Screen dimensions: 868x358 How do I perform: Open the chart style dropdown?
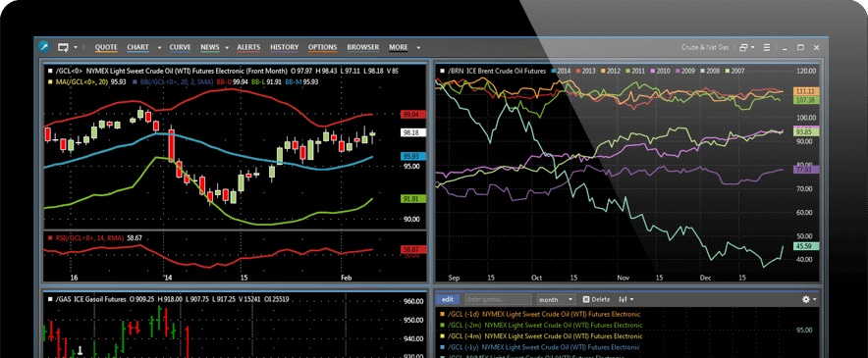[626, 299]
